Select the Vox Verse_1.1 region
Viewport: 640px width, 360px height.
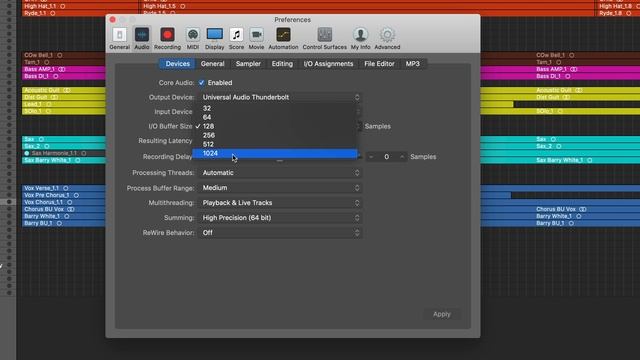tap(64, 188)
